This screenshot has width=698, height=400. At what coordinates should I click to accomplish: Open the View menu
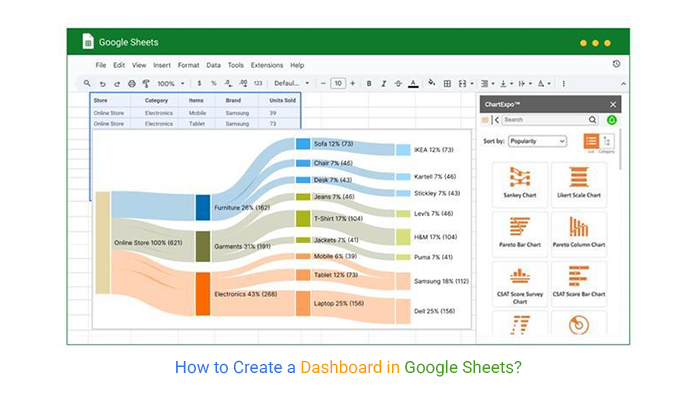point(139,65)
